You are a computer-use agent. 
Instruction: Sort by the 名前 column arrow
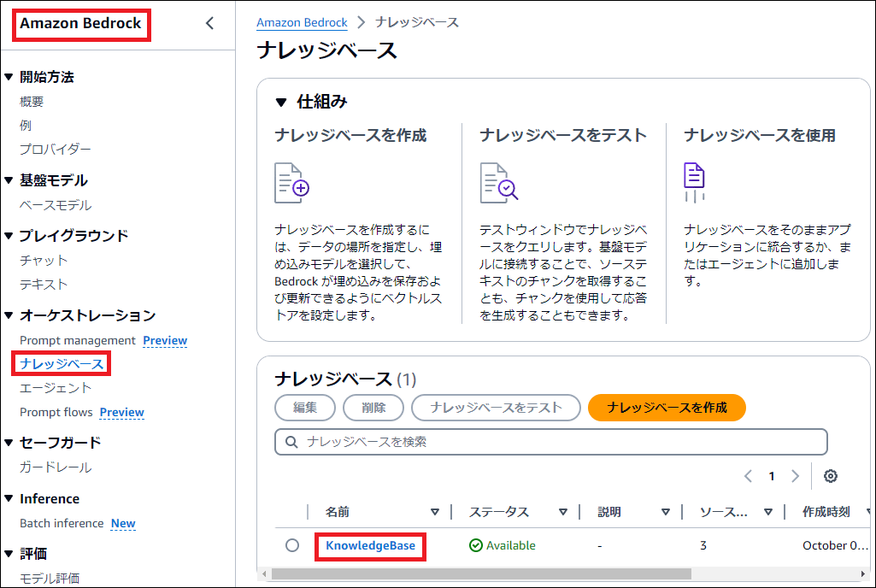click(x=435, y=512)
